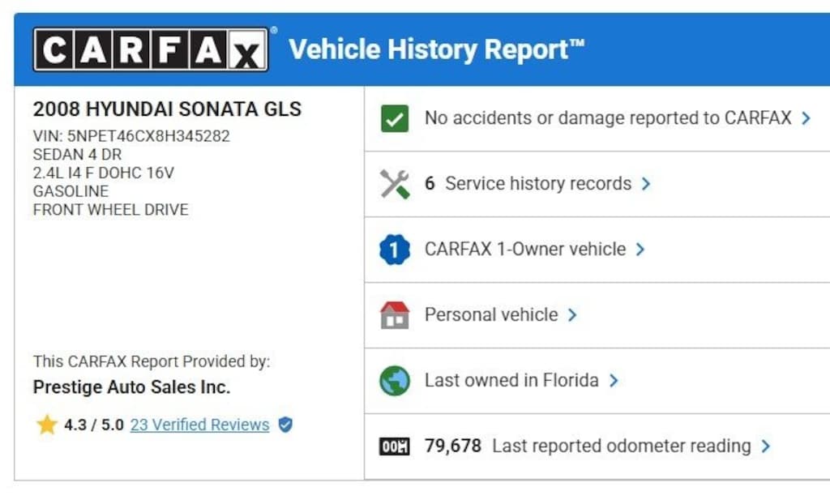
Task: Expand the Service history records chevron
Action: pyautogui.click(x=646, y=184)
